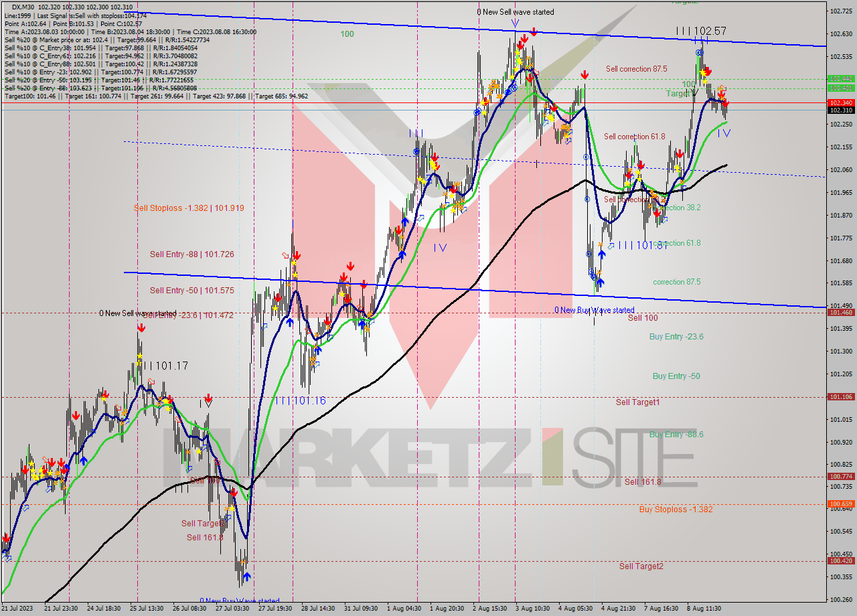Screen dimensions: 857x616
Task: Click the 'Buy Entry -88.6' label
Action: click(x=676, y=435)
